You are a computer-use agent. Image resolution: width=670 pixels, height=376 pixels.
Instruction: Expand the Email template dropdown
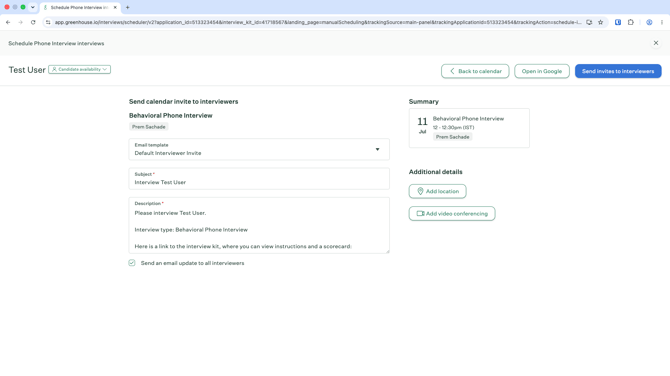click(x=259, y=149)
